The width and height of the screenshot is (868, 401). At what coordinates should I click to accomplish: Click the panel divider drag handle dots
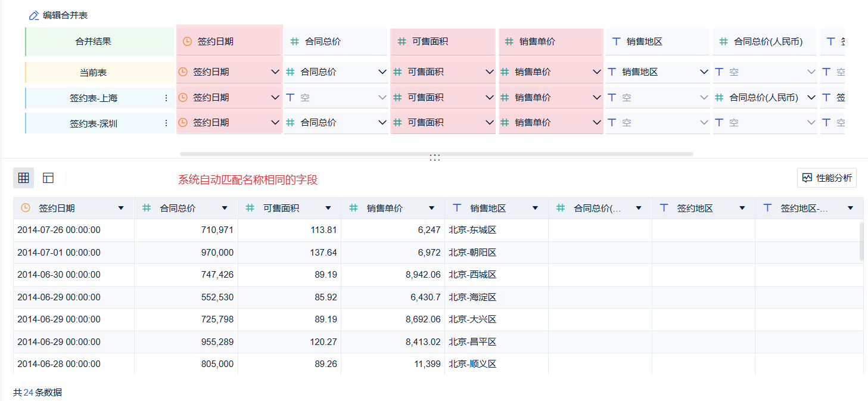coord(435,157)
